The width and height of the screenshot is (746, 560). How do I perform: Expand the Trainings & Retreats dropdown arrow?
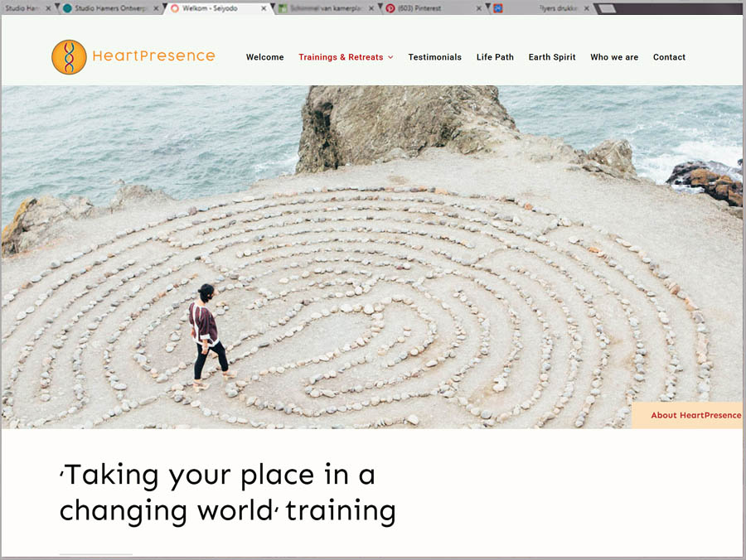(x=390, y=58)
